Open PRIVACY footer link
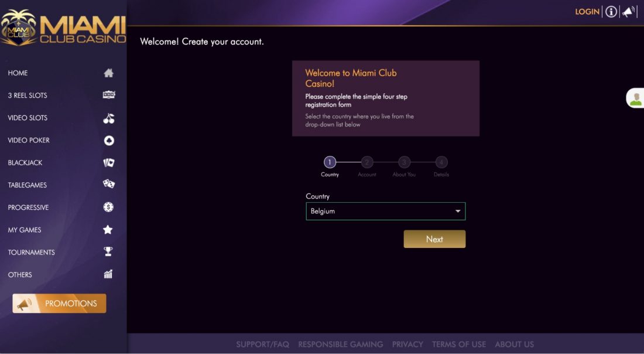 pos(407,345)
